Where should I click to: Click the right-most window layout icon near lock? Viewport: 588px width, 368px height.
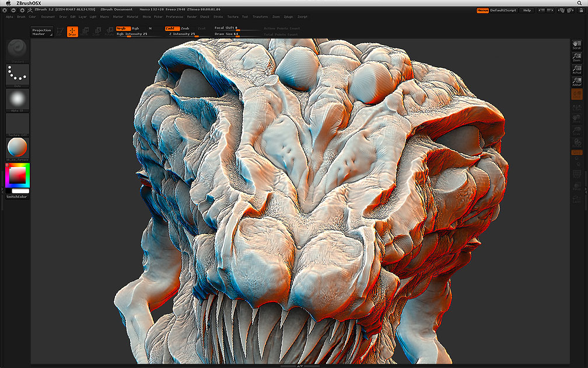(x=570, y=11)
